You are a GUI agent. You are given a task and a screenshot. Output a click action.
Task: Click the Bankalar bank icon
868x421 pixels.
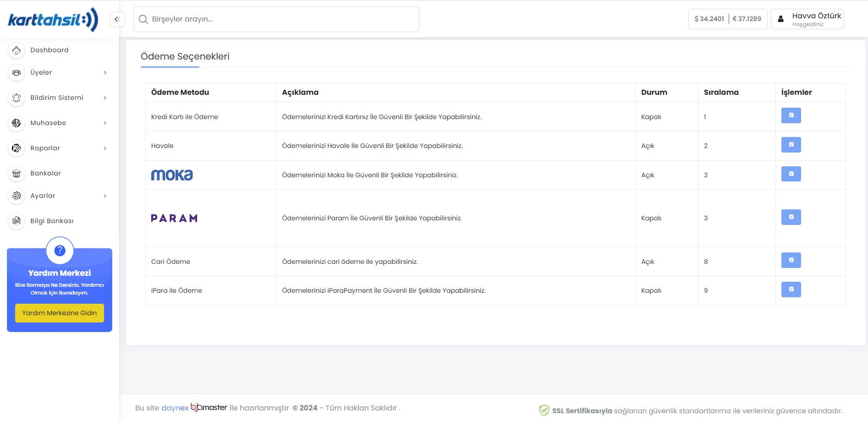tap(16, 173)
